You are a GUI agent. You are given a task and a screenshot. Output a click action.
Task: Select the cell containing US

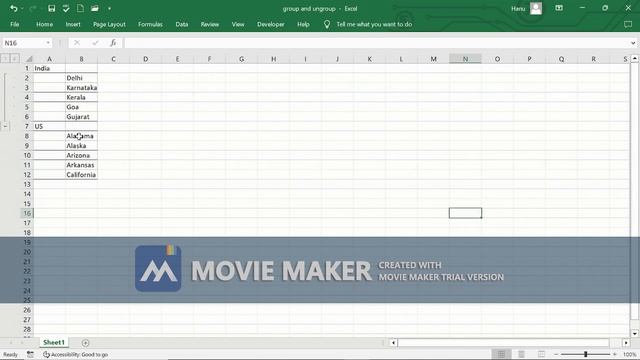click(49, 127)
